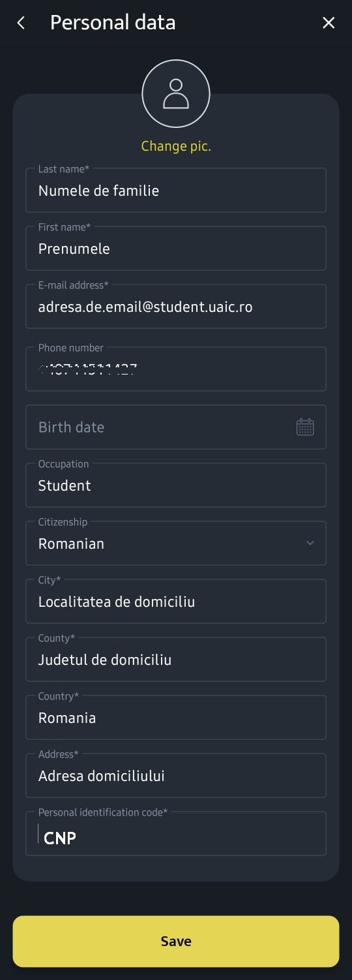Save the personal data form
Viewport: 352px width, 980px height.
coord(176,941)
